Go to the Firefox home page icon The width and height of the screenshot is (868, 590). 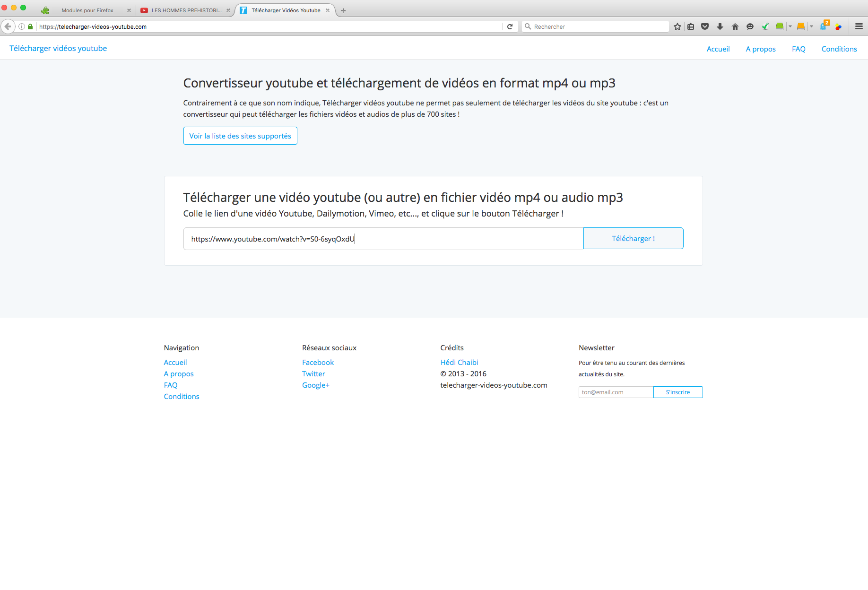[735, 26]
